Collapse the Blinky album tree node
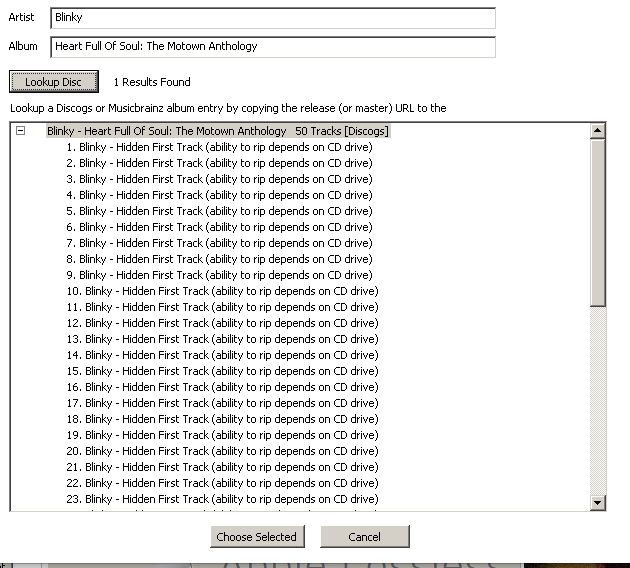 pos(20,131)
